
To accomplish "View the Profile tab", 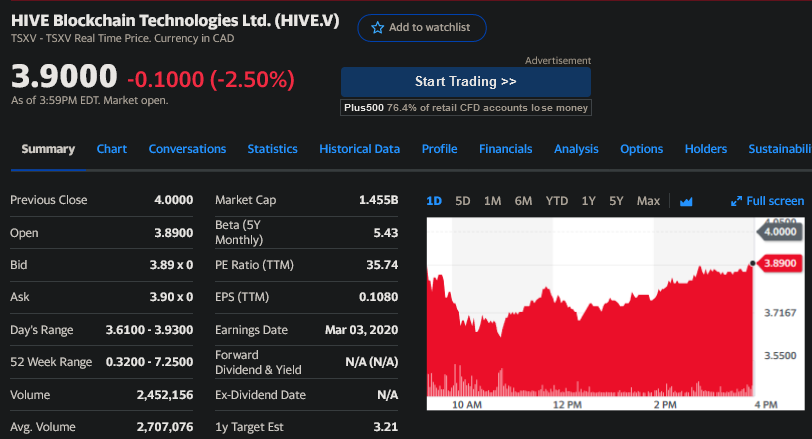I will pos(439,149).
